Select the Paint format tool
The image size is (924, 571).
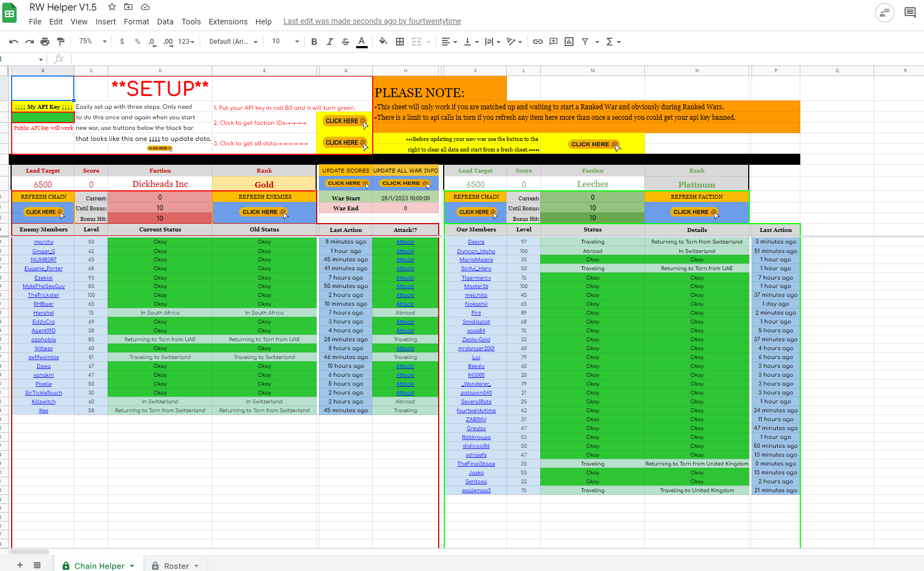[61, 42]
